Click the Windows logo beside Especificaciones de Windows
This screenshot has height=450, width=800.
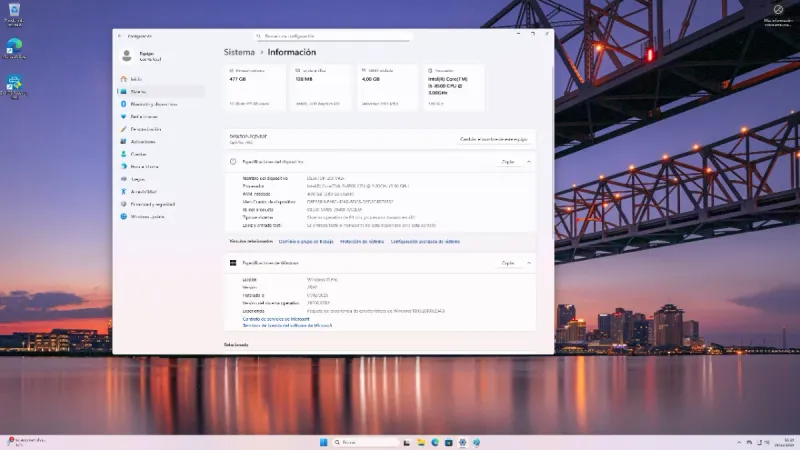click(233, 263)
